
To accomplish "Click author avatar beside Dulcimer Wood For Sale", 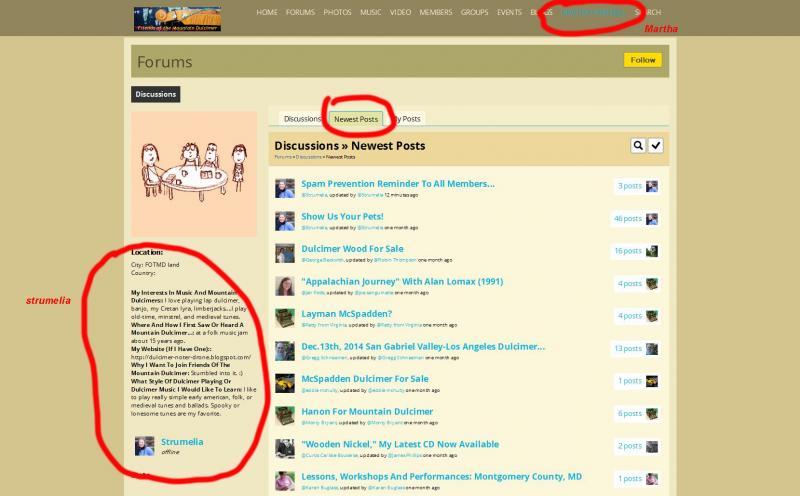I will click(x=284, y=253).
